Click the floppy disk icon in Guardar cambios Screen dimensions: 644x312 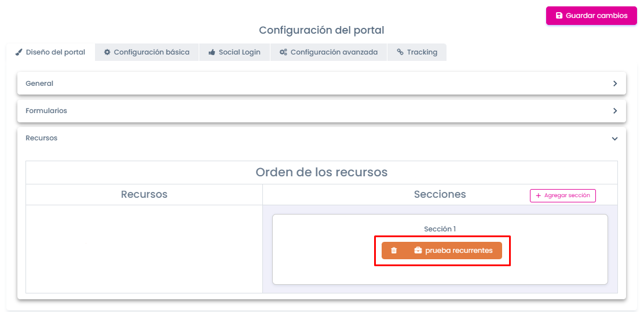(x=558, y=16)
